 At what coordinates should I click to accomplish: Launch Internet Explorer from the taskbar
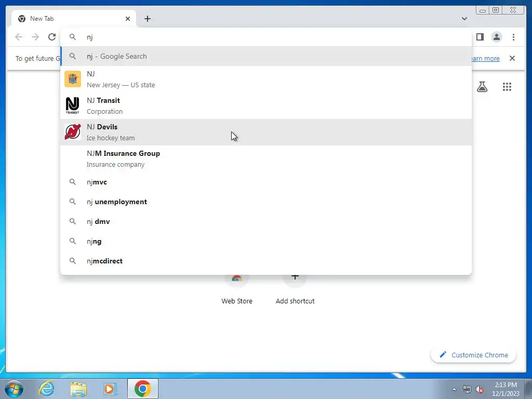pyautogui.click(x=46, y=389)
